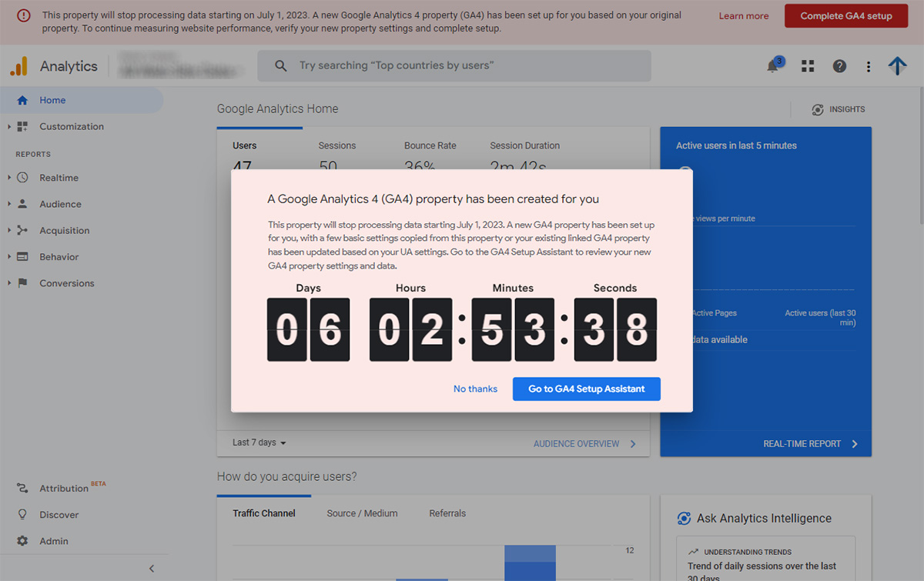Click the Google Analytics logo icon
This screenshot has height=581, width=924.
18,66
